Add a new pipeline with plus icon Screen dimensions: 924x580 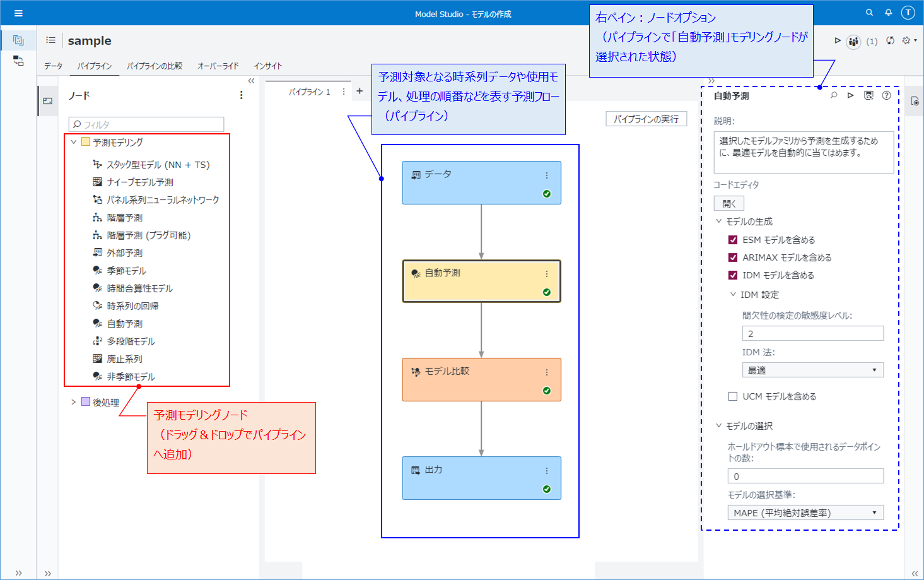(x=360, y=91)
